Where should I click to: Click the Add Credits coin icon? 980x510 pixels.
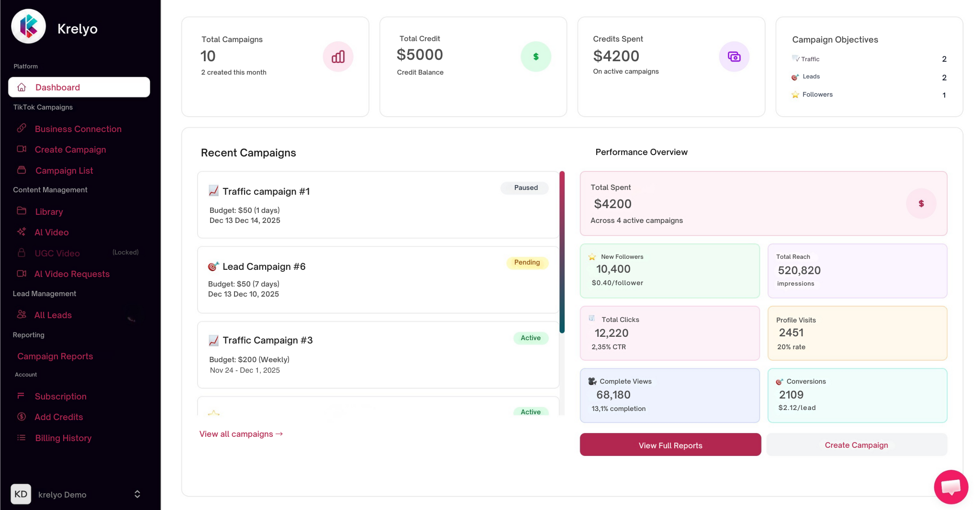[22, 417]
